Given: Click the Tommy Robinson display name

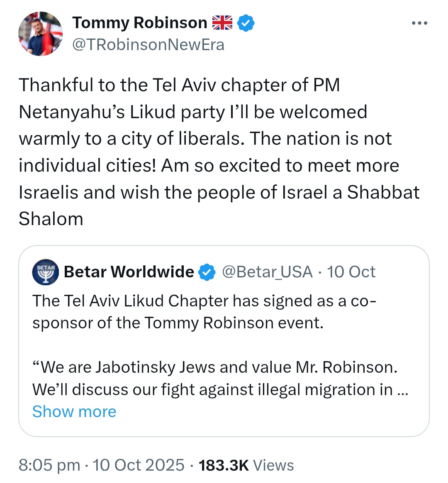Looking at the screenshot, I should (x=139, y=23).
